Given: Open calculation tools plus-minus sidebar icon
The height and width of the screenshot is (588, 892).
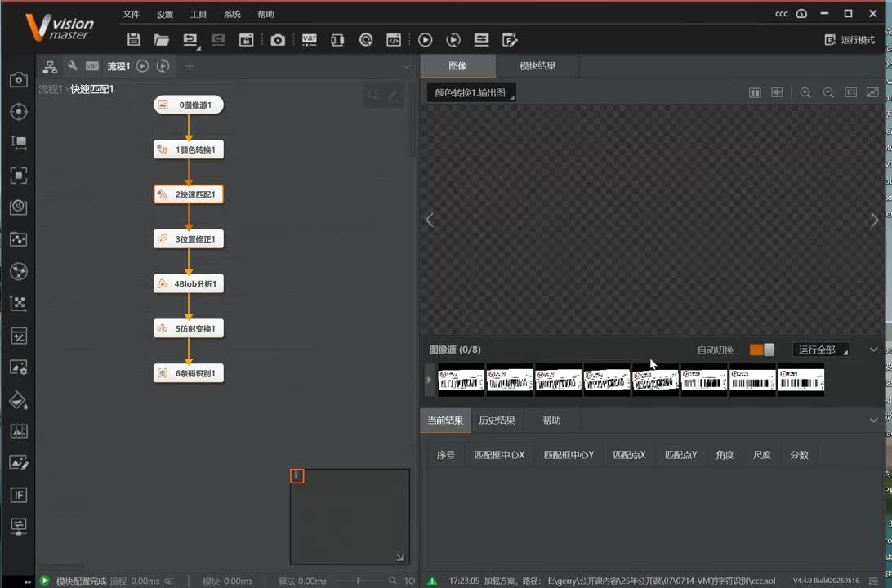Looking at the screenshot, I should tap(19, 336).
